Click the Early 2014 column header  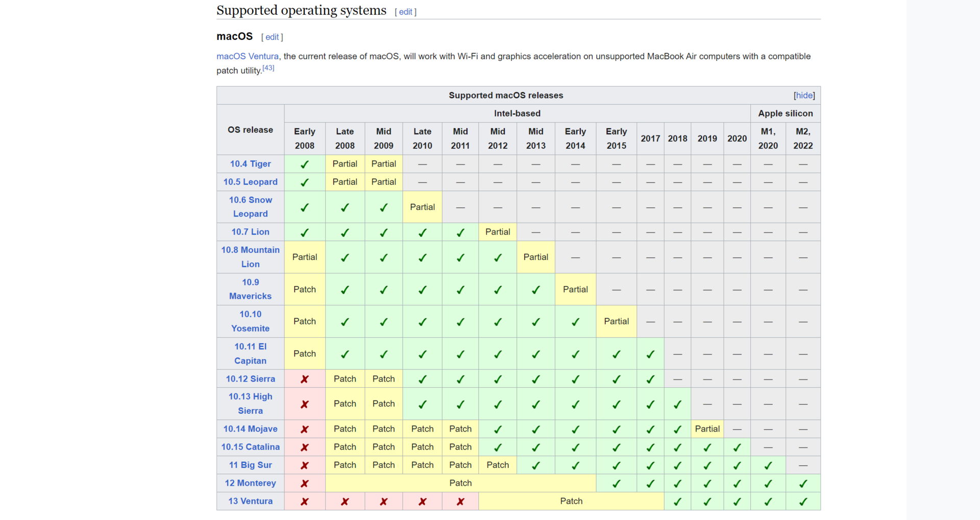point(576,138)
